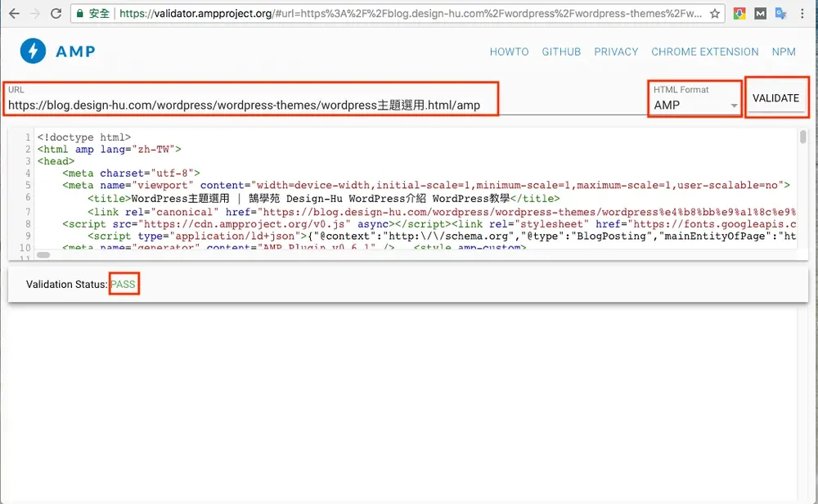Click the browser back arrow
818x504 pixels.
pos(14,14)
